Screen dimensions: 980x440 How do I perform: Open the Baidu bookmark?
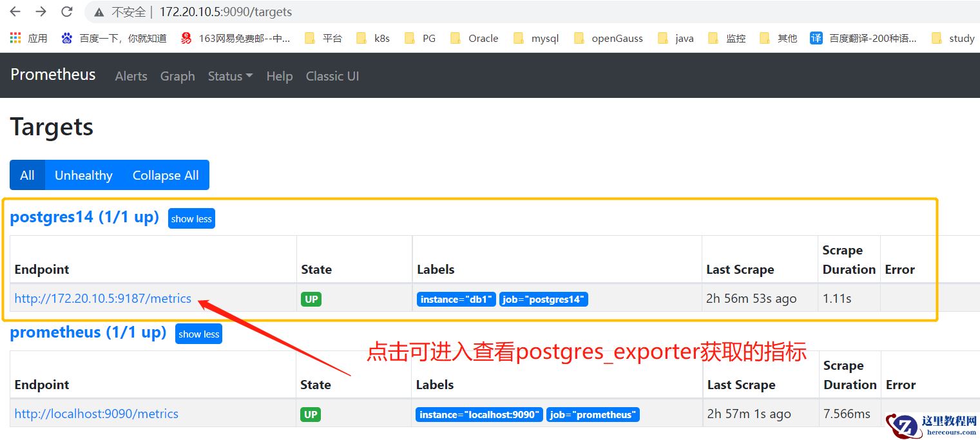(x=113, y=38)
